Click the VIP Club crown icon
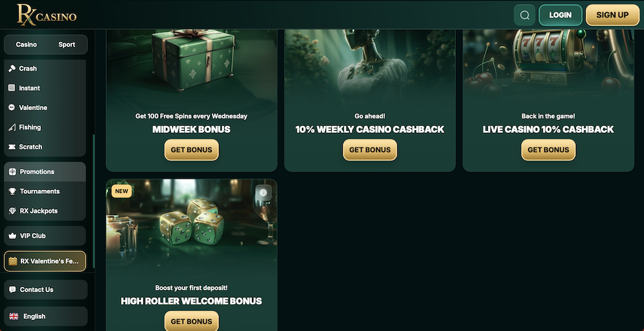 (12, 236)
